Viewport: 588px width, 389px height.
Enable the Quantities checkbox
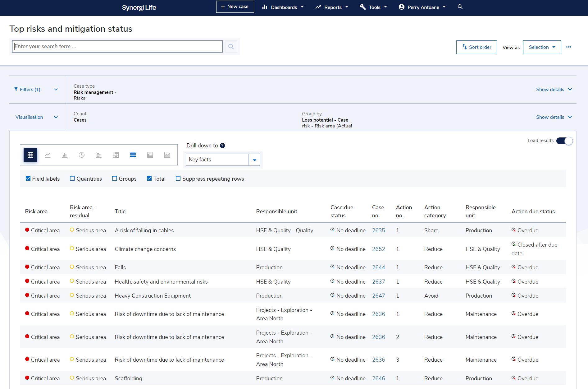click(x=72, y=178)
